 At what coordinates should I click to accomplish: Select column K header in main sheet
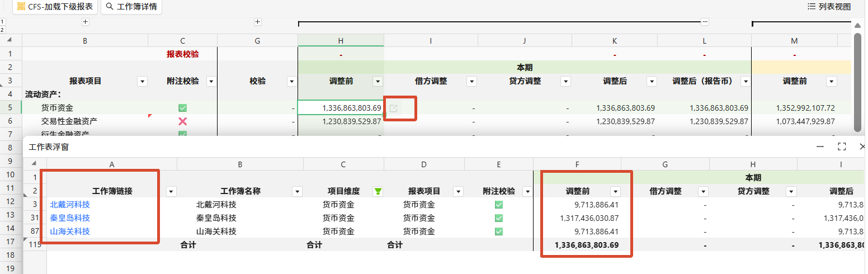pyautogui.click(x=615, y=41)
